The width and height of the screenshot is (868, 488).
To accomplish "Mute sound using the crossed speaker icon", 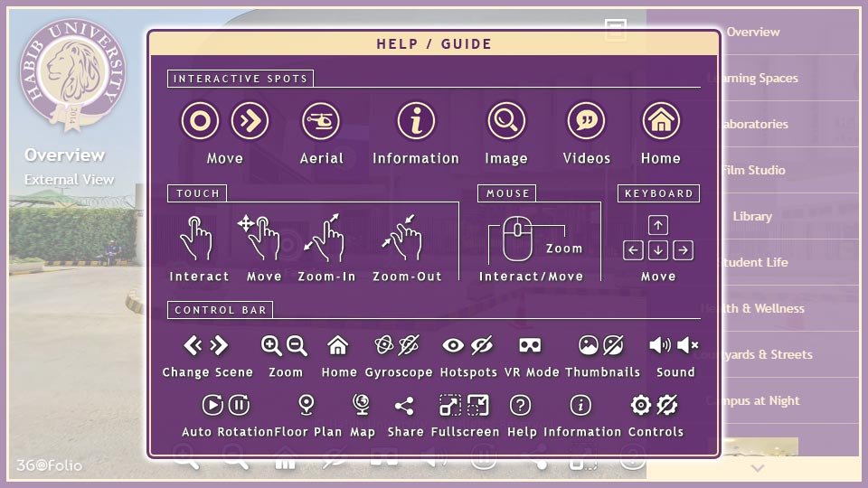I will (688, 345).
